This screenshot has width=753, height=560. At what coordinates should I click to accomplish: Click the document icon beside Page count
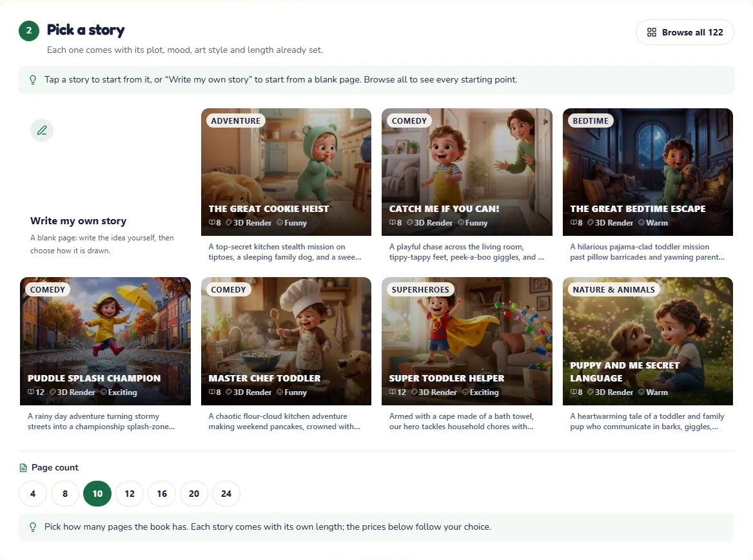(23, 467)
